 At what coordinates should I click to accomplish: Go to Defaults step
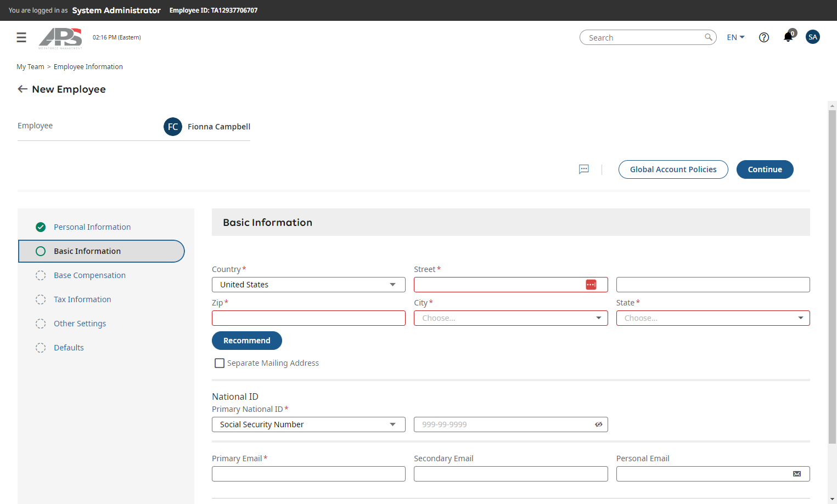69,348
